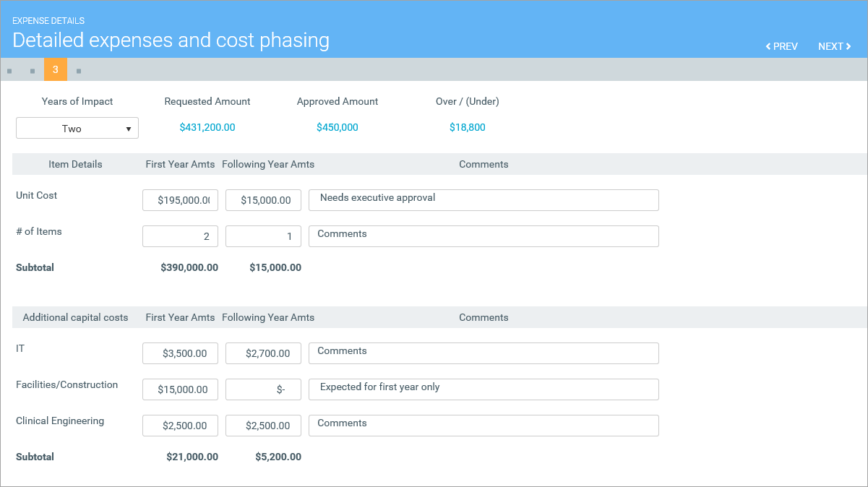Select the second step indicator dot
This screenshot has width=868, height=487.
pos(33,71)
